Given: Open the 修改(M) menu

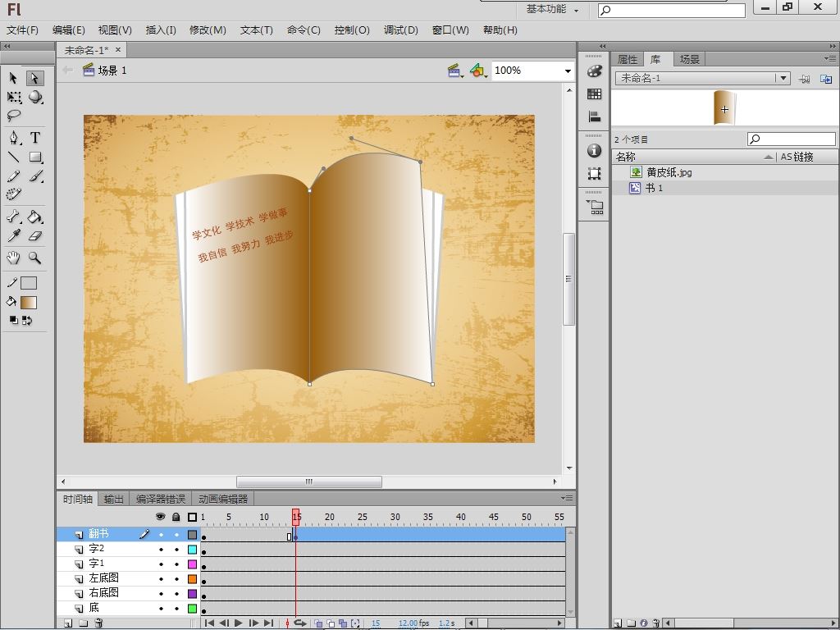Looking at the screenshot, I should click(208, 30).
